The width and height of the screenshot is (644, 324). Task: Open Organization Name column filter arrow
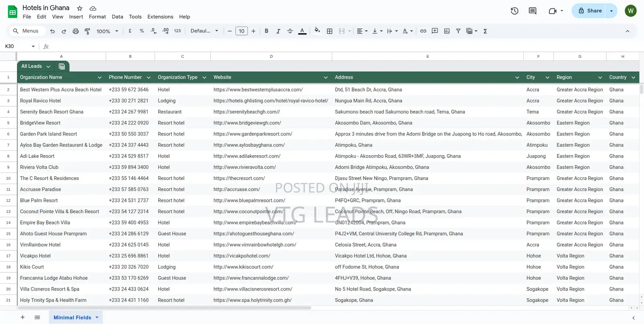click(99, 77)
